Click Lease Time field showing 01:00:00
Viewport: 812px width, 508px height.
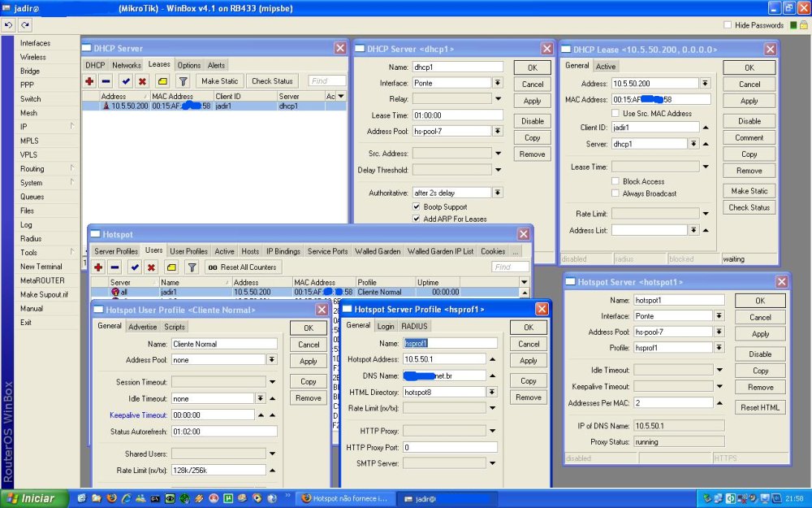click(x=458, y=115)
